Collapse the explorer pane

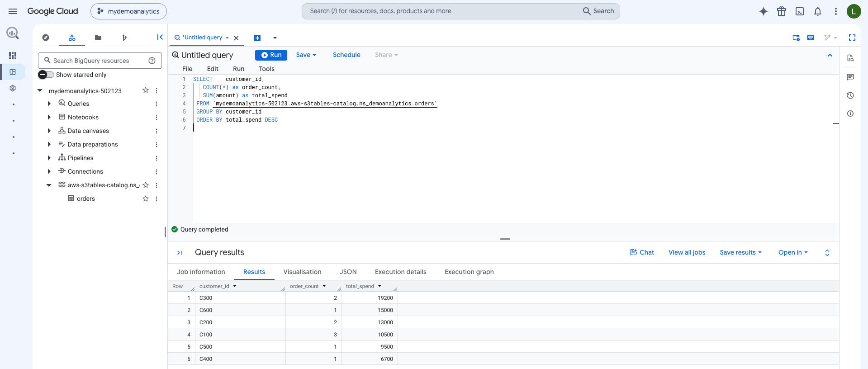(160, 37)
